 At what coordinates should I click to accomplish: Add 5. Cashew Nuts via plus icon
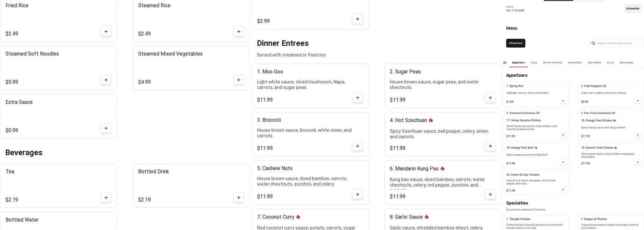coord(357,194)
